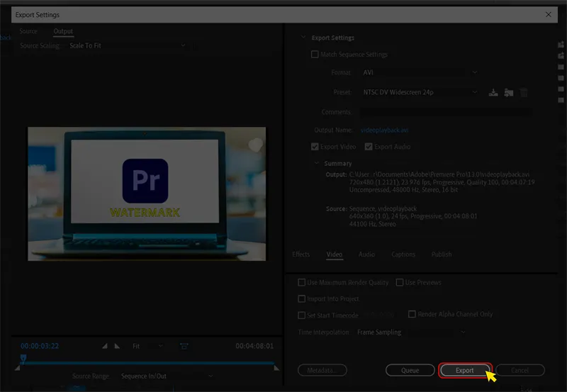Click the Export button
This screenshot has height=392, width=567.
point(465,370)
